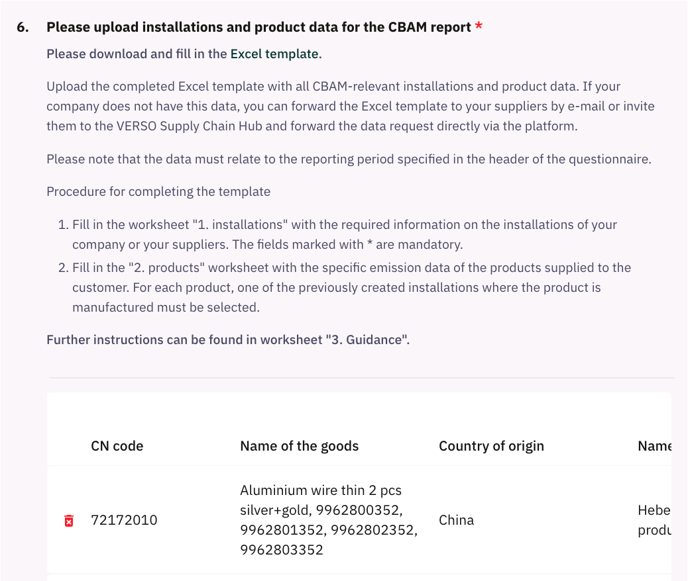Click the Please download and fill in text
688x581 pixels.
click(x=138, y=54)
